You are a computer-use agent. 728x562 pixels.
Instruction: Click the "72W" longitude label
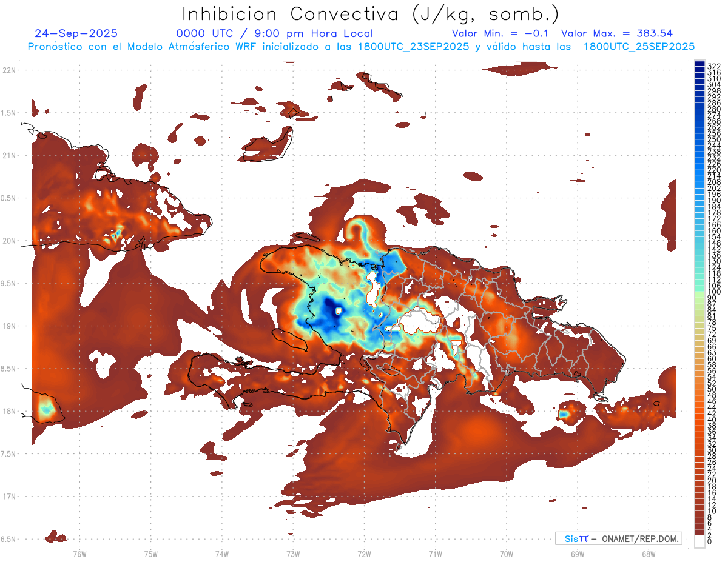pyautogui.click(x=364, y=554)
